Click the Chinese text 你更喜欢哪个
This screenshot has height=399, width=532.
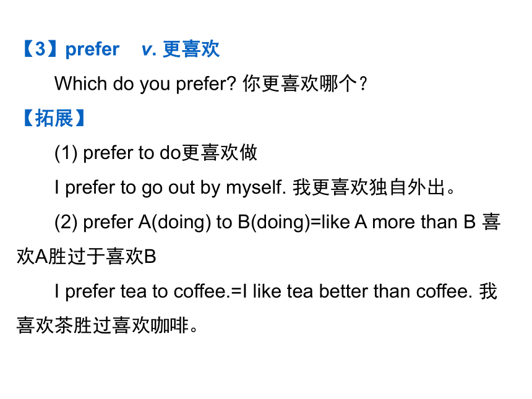point(299,84)
